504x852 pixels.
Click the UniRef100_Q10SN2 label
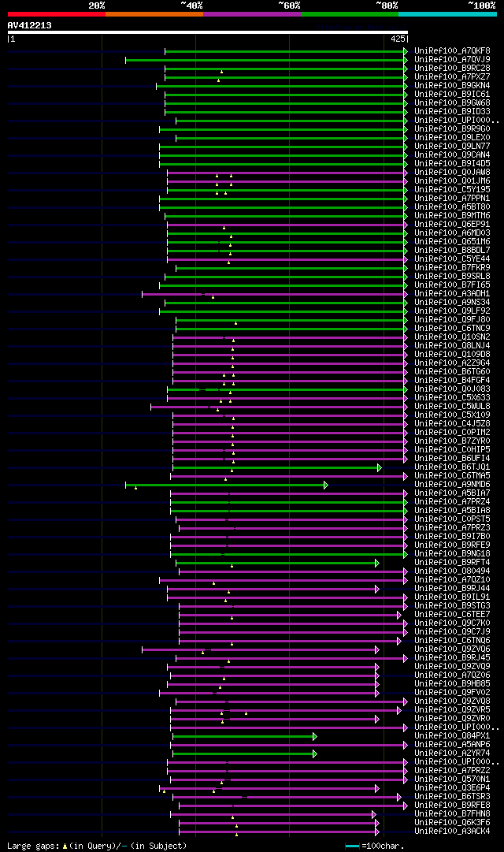coord(452,337)
